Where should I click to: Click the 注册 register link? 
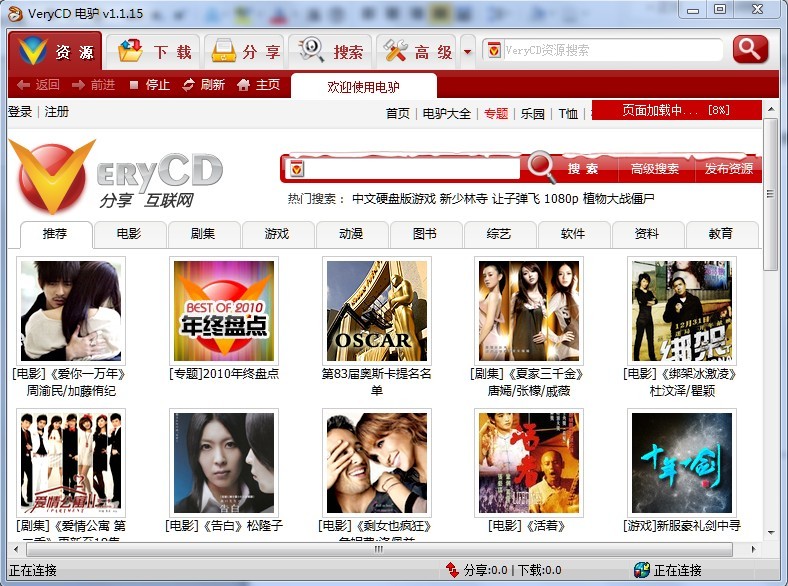[56, 112]
